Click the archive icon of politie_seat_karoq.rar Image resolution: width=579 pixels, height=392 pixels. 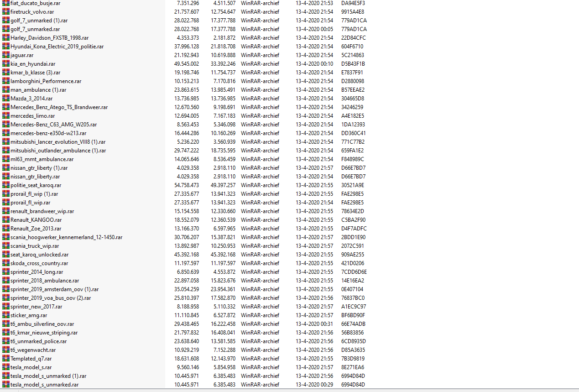click(5, 185)
